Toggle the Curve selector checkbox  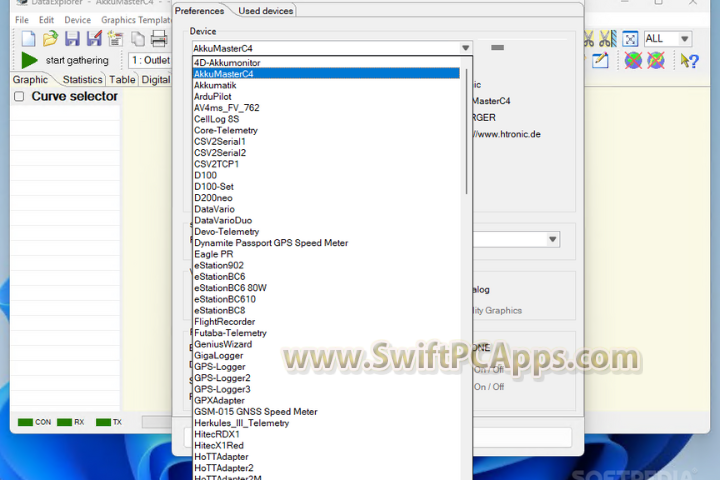19,96
